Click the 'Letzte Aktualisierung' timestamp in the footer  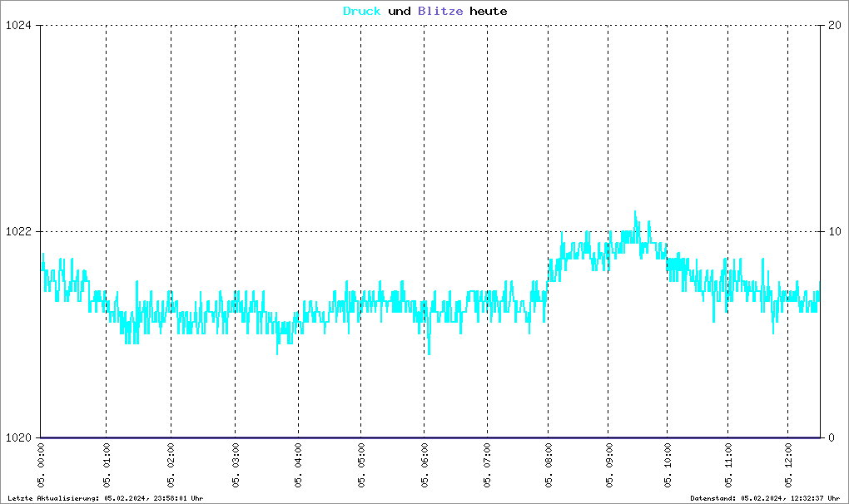[105, 498]
